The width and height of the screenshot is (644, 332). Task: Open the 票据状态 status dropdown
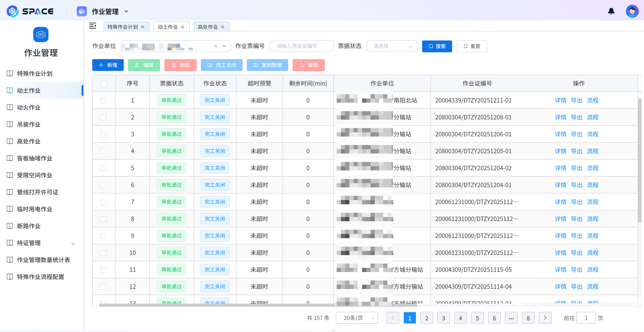392,46
